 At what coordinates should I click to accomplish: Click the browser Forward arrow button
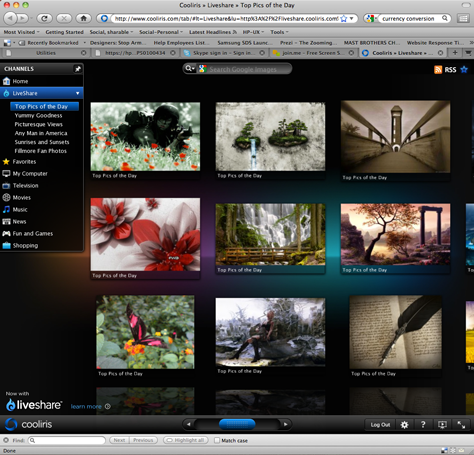tap(23, 18)
